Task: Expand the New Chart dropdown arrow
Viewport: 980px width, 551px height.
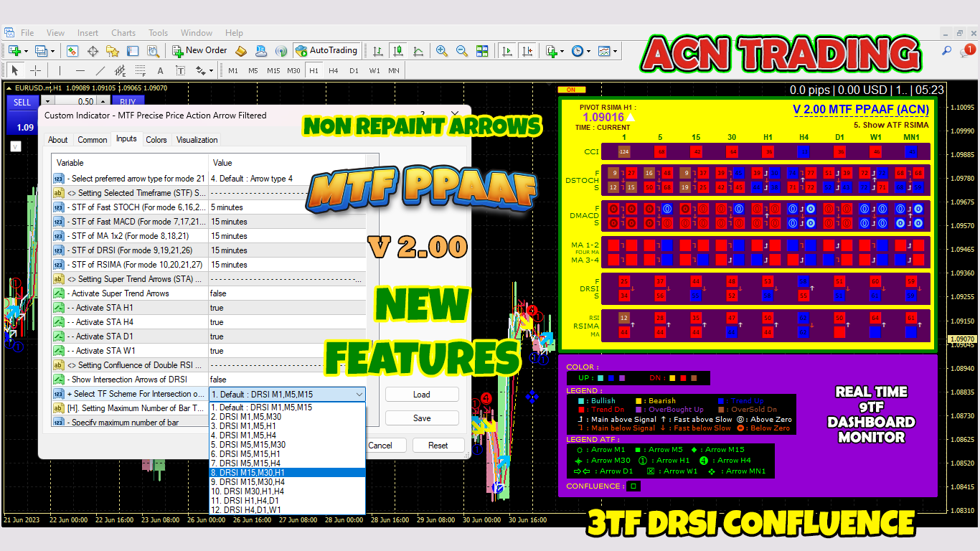Action: (26, 51)
